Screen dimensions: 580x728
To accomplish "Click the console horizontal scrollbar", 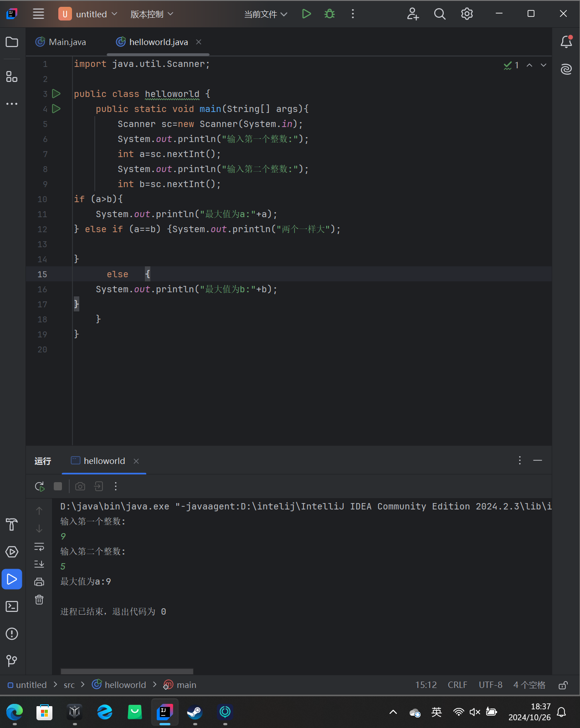I will coord(127,672).
